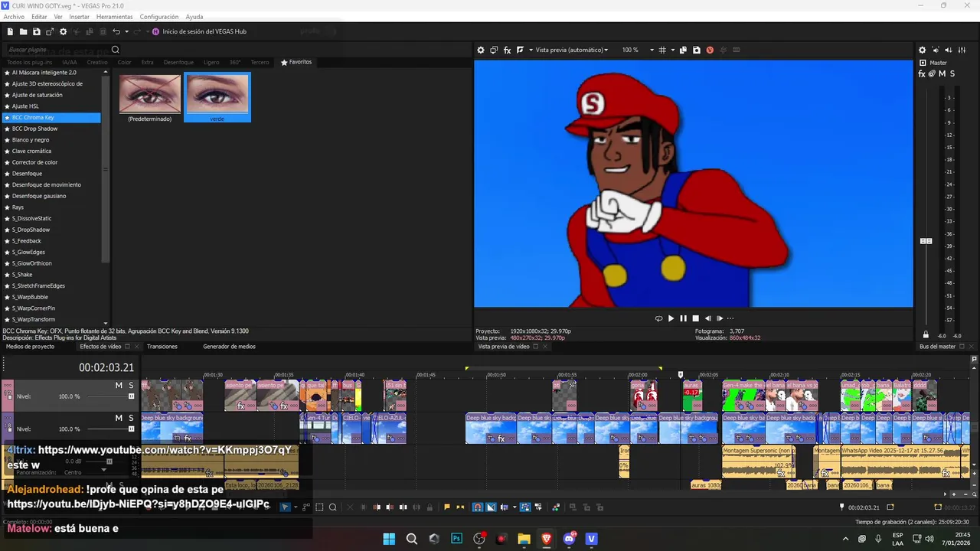Save preview snapshot to file
980x551 pixels.
(696, 50)
